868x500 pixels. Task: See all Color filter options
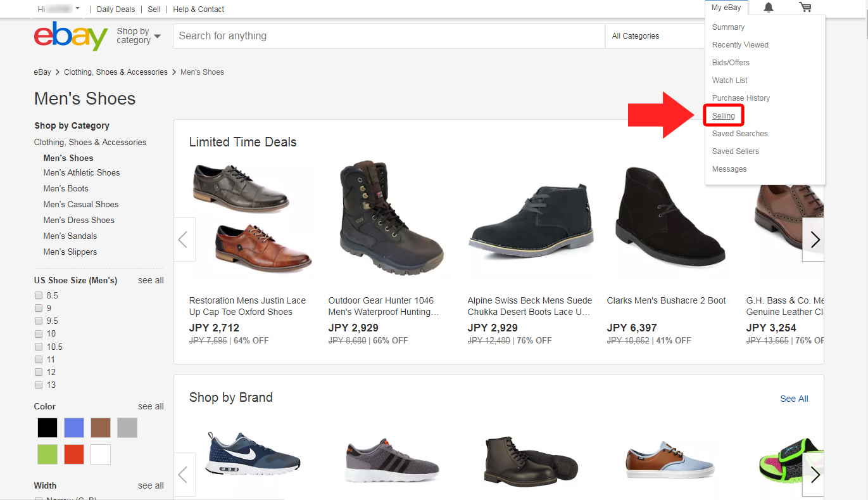point(151,406)
